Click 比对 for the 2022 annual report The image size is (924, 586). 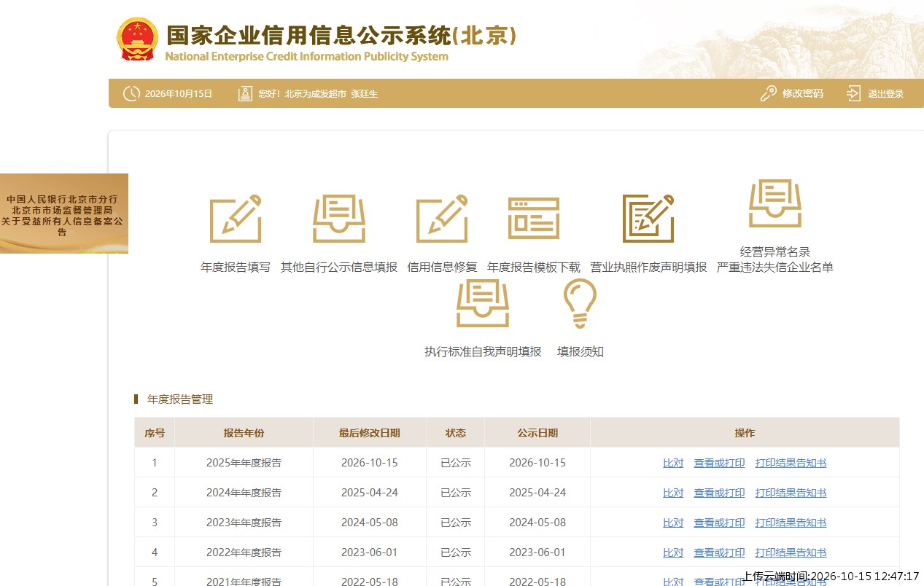pyautogui.click(x=673, y=552)
